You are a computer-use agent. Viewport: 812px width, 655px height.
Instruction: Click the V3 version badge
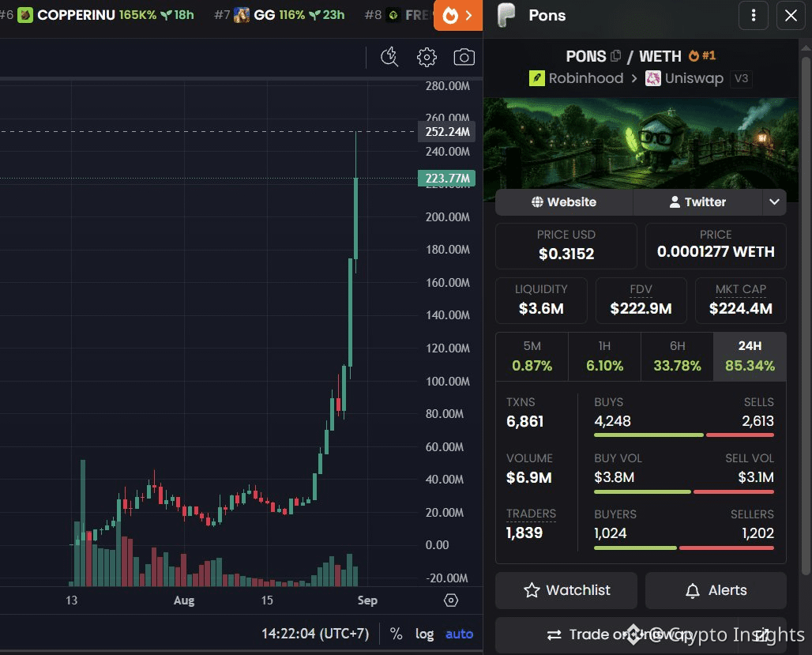tap(741, 78)
